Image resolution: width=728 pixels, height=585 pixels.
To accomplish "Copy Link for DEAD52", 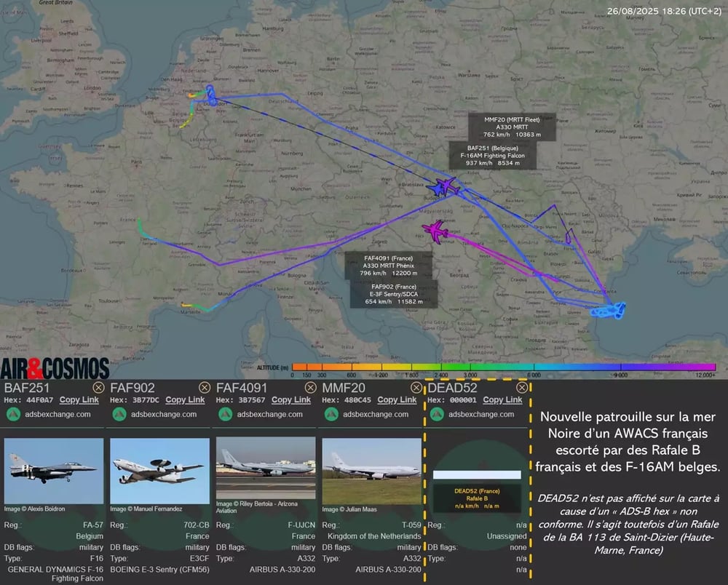I will [502, 400].
